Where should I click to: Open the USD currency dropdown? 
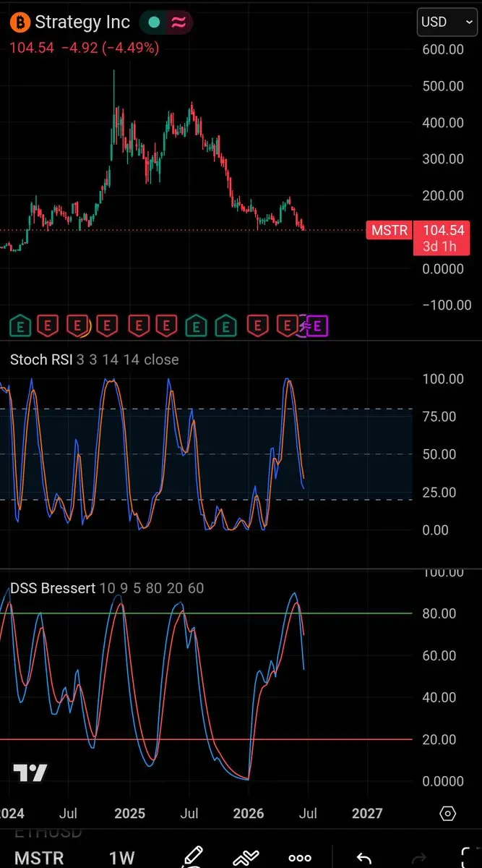coord(447,22)
